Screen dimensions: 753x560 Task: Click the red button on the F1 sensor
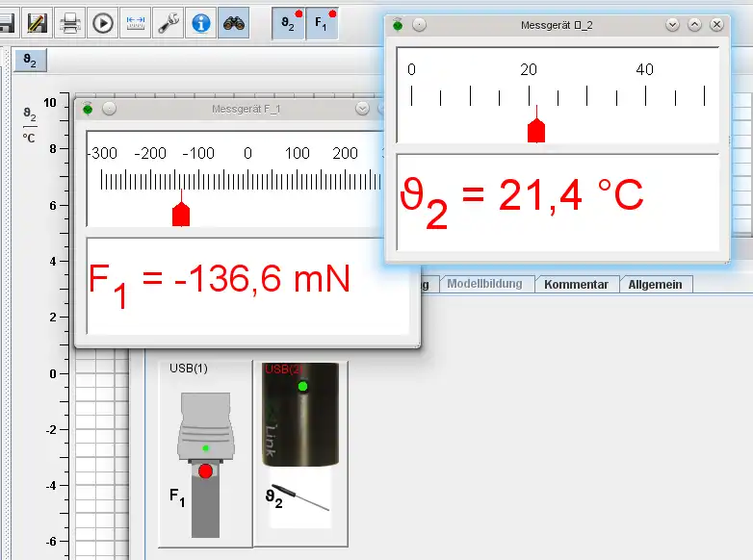tap(205, 471)
